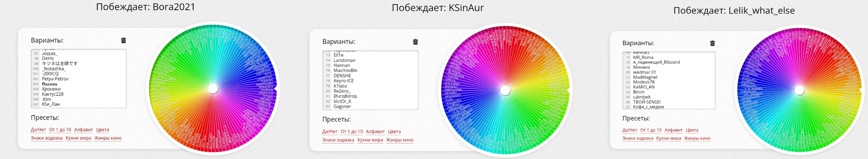Click the trash icon in the Bora2021 wheel panel
The image size is (868, 159).
123,40
